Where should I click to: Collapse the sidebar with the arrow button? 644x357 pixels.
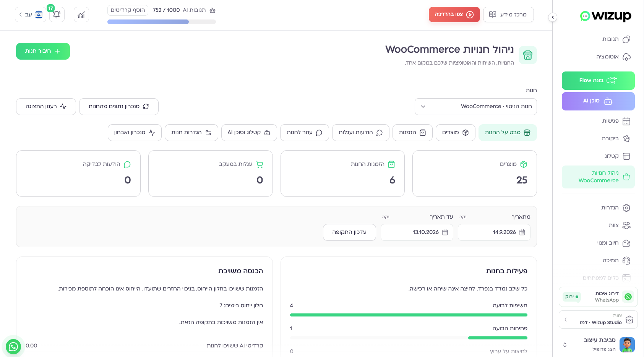coord(553,17)
